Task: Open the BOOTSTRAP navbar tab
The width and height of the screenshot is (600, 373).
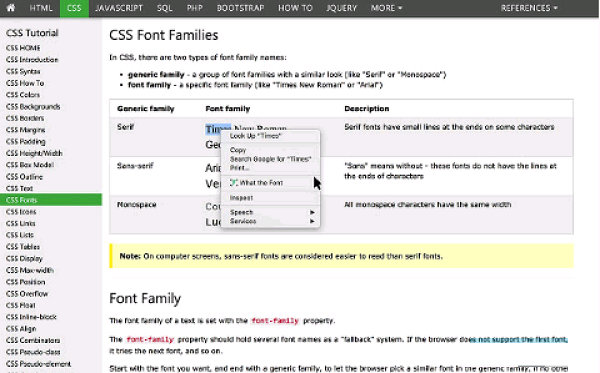Action: pos(240,8)
